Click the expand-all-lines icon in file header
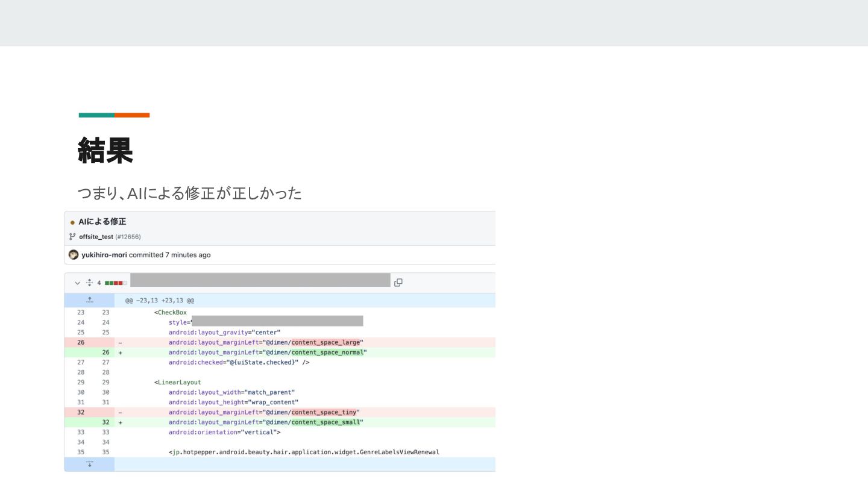 [89, 283]
